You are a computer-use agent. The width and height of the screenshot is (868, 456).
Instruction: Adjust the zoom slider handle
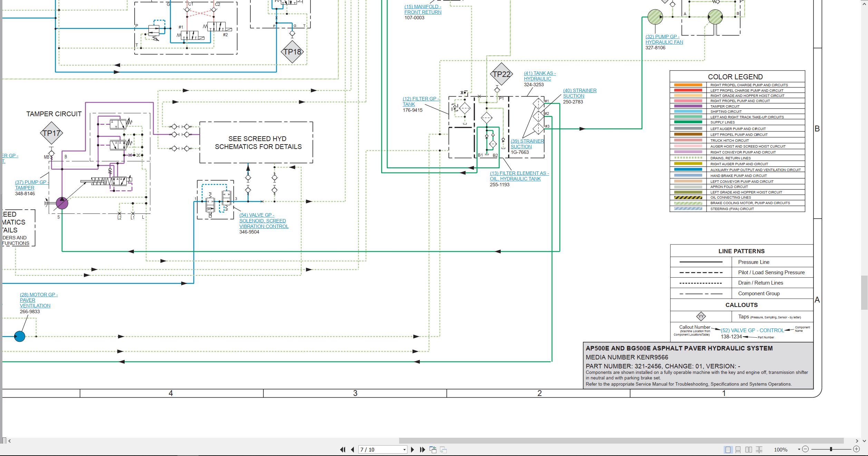831,449
